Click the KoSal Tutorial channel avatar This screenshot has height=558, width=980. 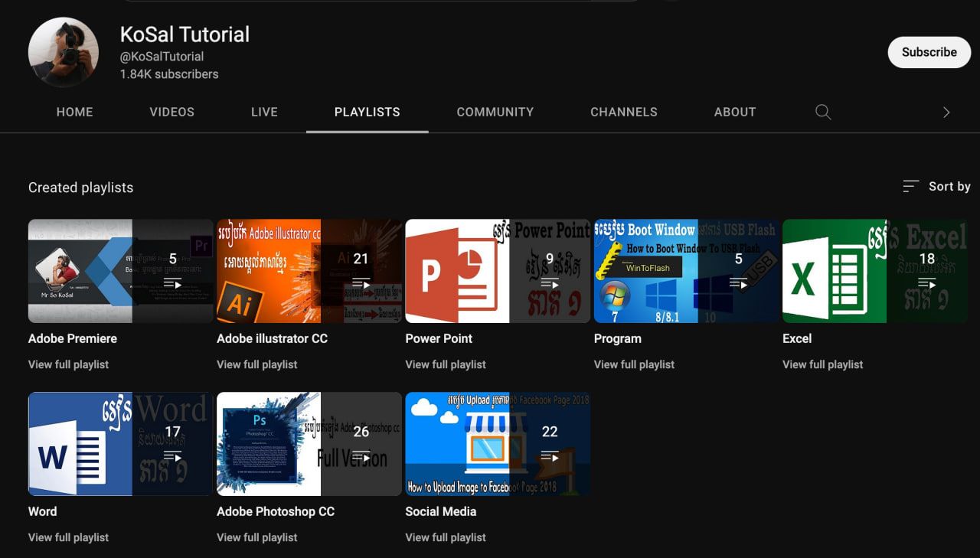click(64, 52)
